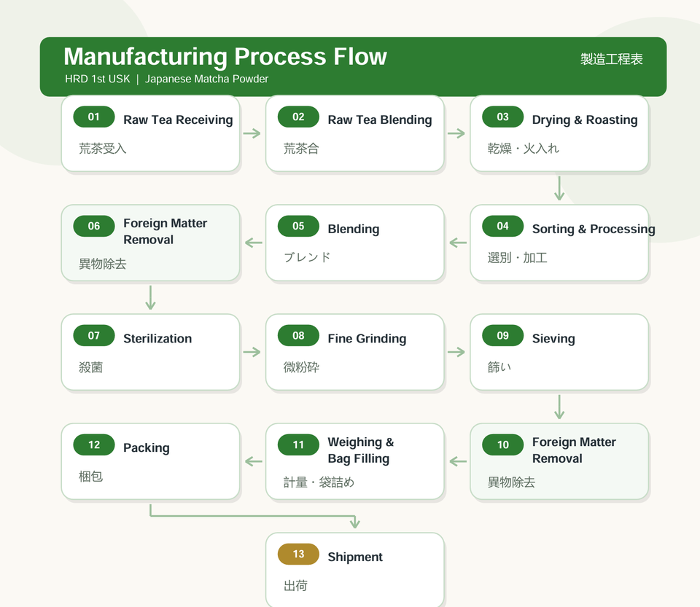
Task: Click the 製造工程表 header label
Action: (611, 59)
